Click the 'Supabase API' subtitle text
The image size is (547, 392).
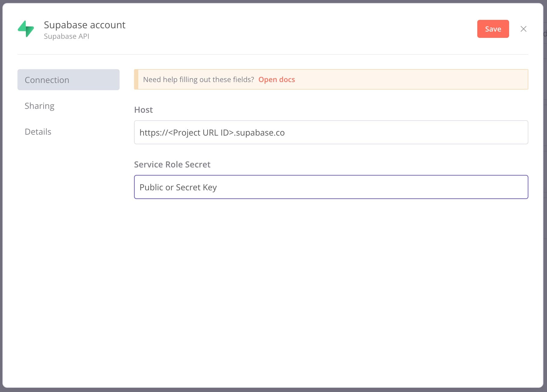(x=66, y=36)
